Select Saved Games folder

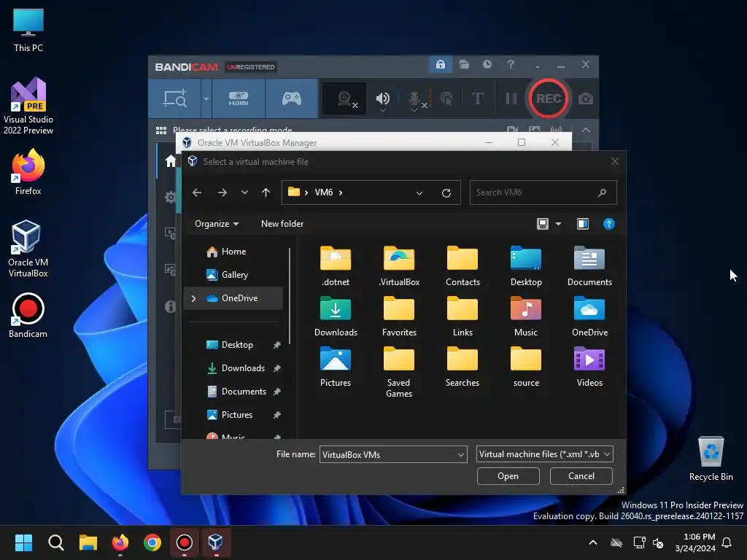point(399,372)
